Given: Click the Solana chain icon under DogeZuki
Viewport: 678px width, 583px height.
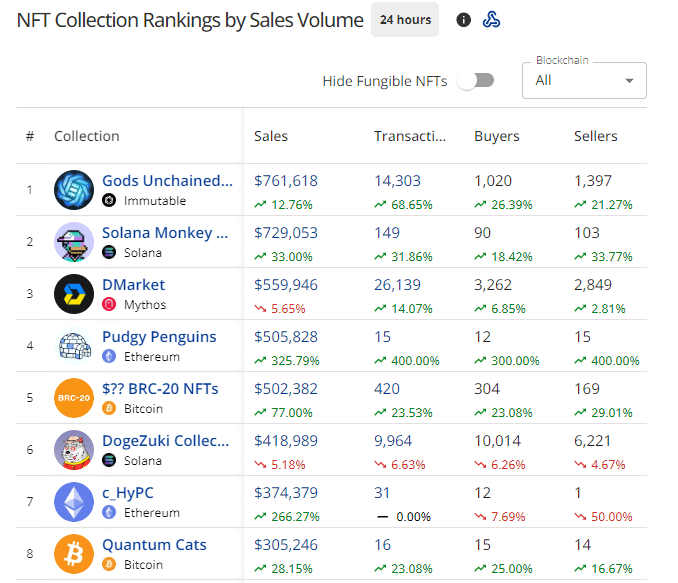Looking at the screenshot, I should pyautogui.click(x=109, y=460).
